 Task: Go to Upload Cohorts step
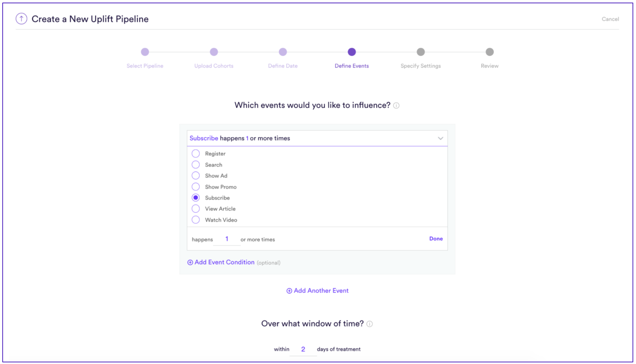pyautogui.click(x=214, y=52)
